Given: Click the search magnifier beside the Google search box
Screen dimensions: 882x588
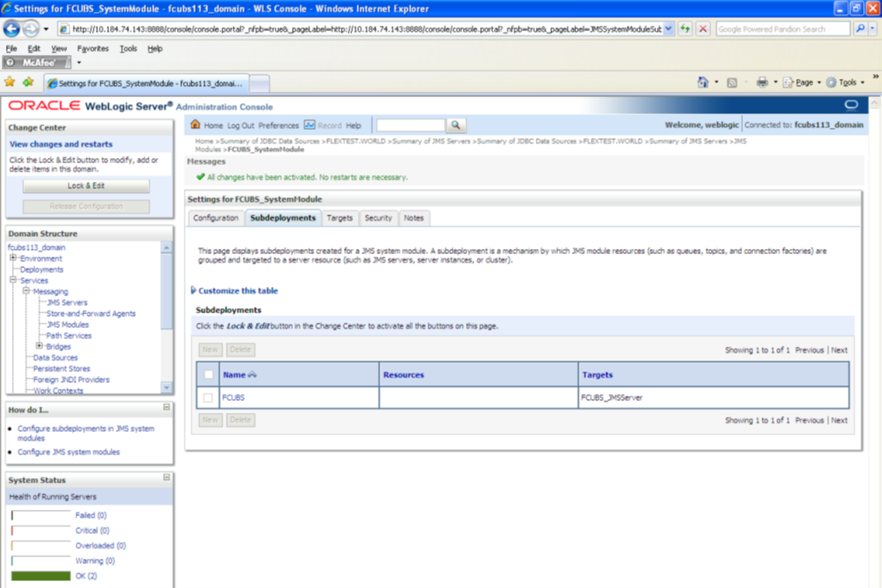Looking at the screenshot, I should (860, 28).
